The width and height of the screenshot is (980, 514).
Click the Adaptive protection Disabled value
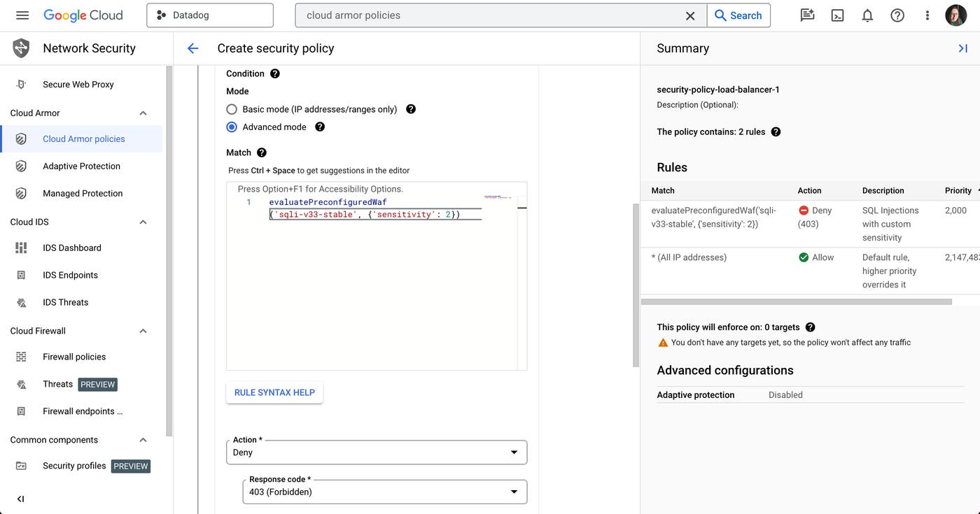tap(785, 394)
